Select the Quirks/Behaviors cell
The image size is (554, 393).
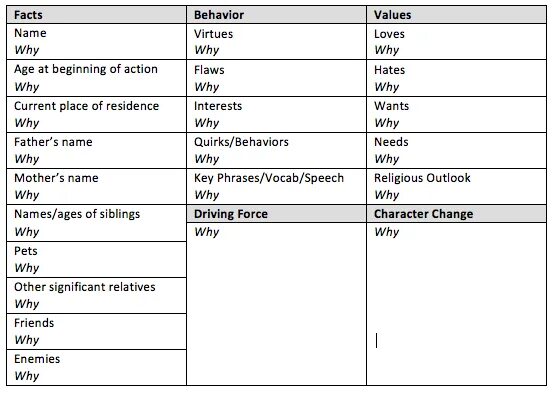[x=277, y=151]
